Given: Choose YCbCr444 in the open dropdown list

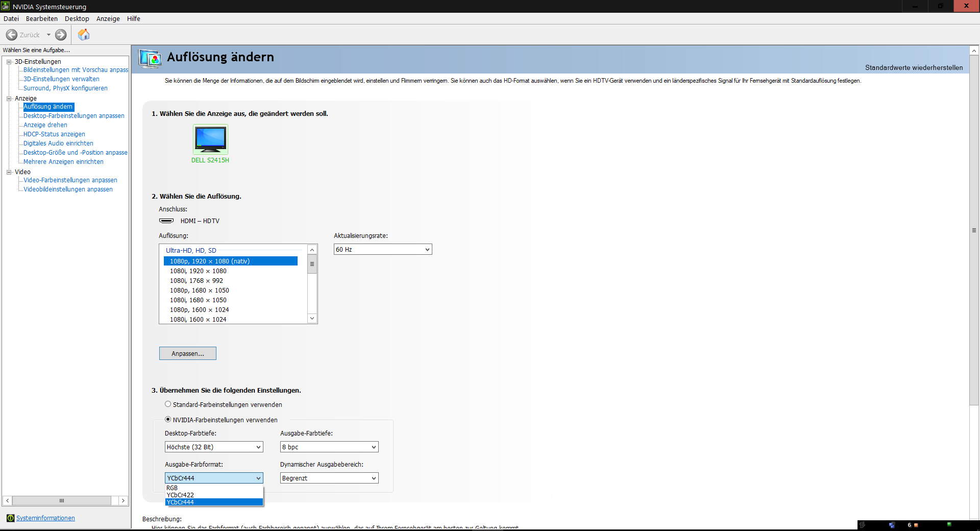Looking at the screenshot, I should [214, 502].
